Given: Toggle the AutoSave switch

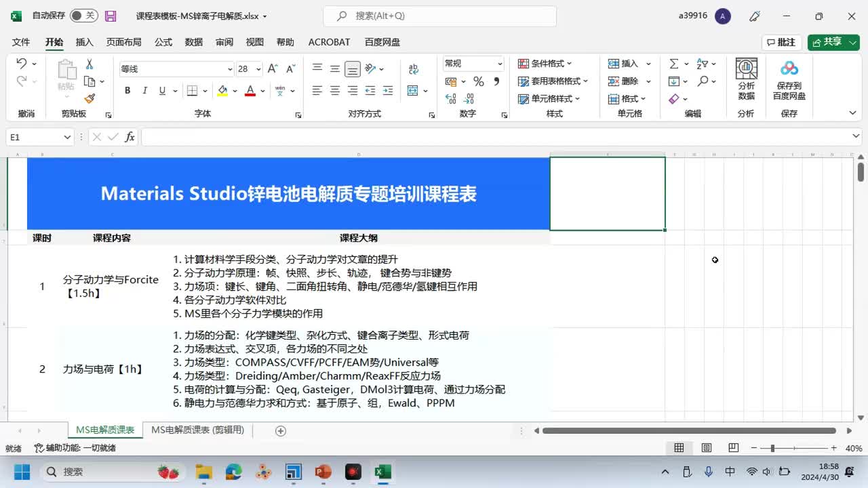Looking at the screenshot, I should coord(83,16).
